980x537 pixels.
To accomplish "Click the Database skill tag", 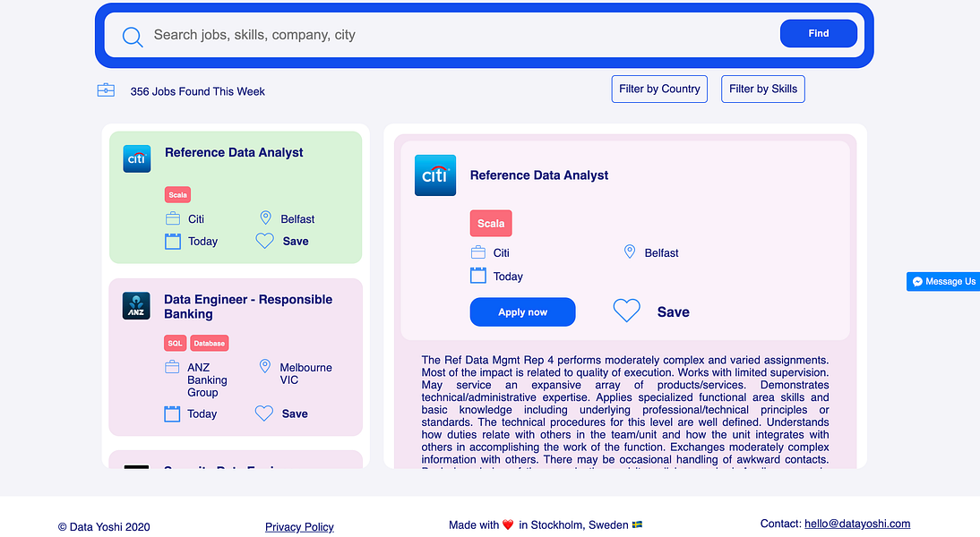I will [210, 344].
